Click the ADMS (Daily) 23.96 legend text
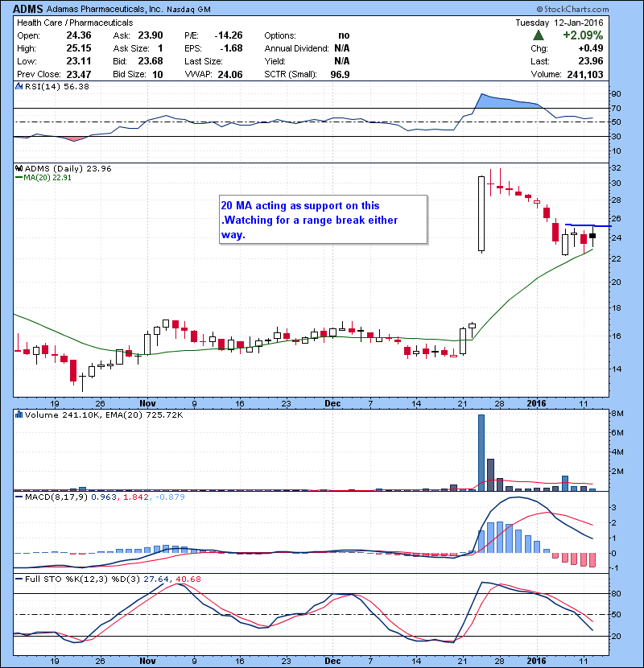This screenshot has width=644, height=668. click(x=68, y=168)
